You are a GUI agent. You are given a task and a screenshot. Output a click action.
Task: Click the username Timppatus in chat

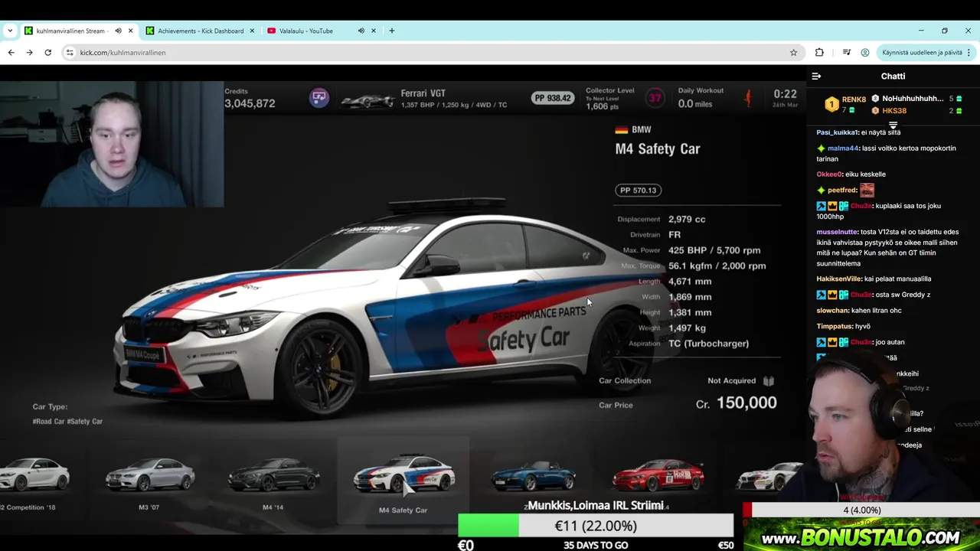coord(835,326)
